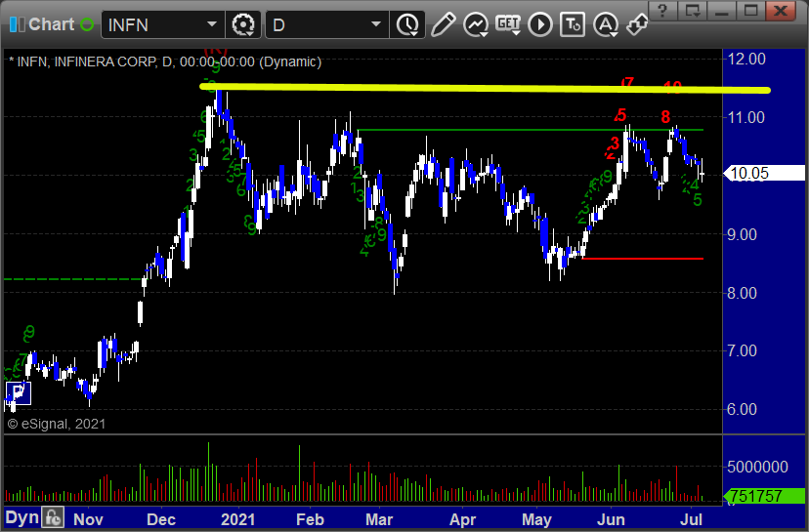The width and height of the screenshot is (809, 532).
Task: Click the Jul label on time axis
Action: [691, 519]
